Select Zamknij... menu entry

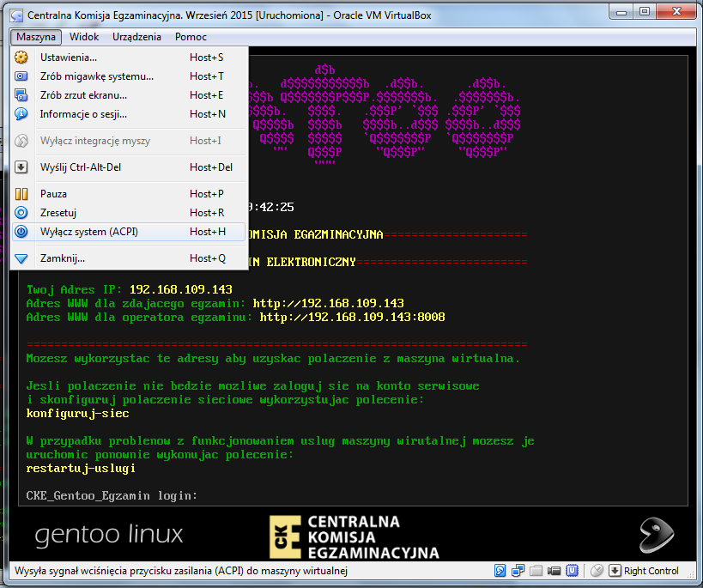click(x=129, y=258)
